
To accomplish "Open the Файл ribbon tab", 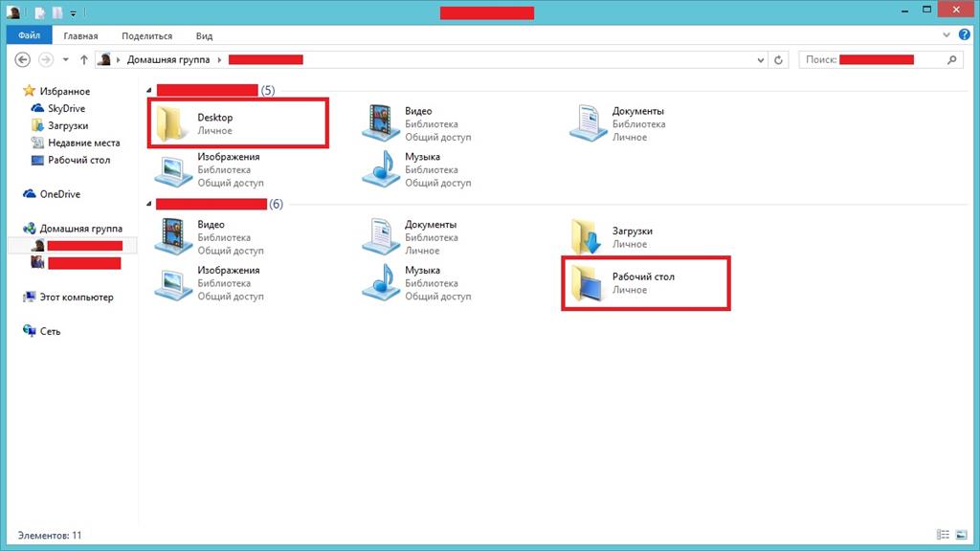I will pyautogui.click(x=29, y=35).
